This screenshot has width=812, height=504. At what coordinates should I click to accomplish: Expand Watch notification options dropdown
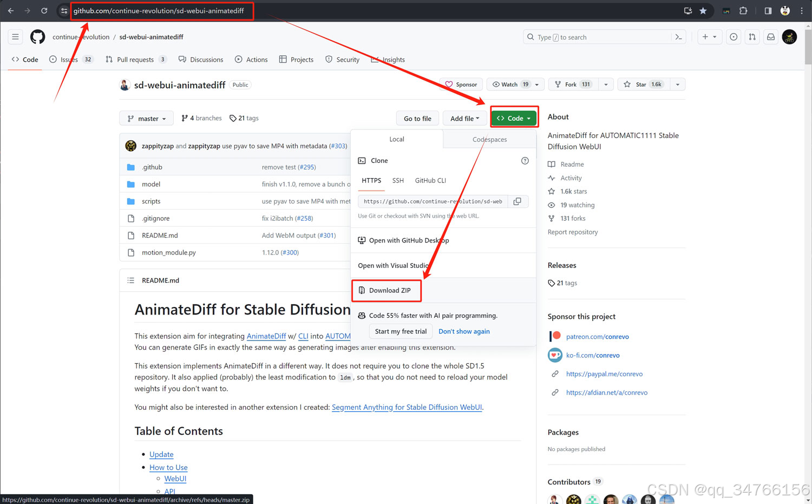click(x=537, y=84)
